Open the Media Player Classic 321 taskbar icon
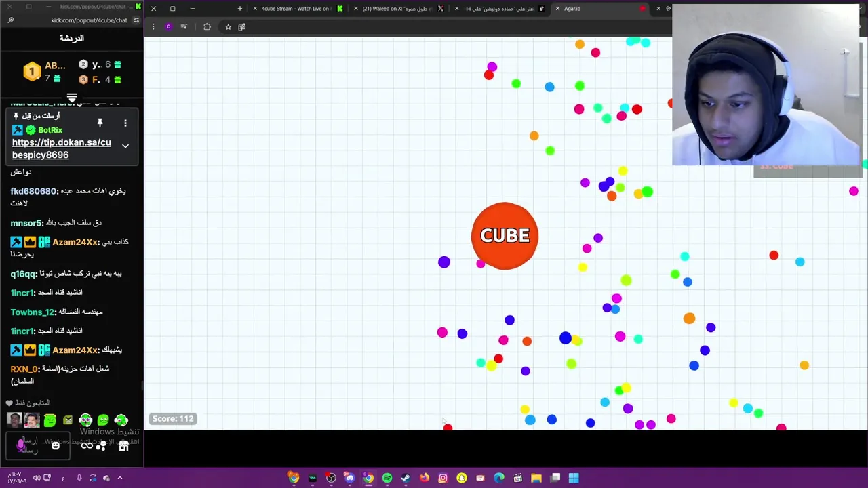 click(x=517, y=478)
